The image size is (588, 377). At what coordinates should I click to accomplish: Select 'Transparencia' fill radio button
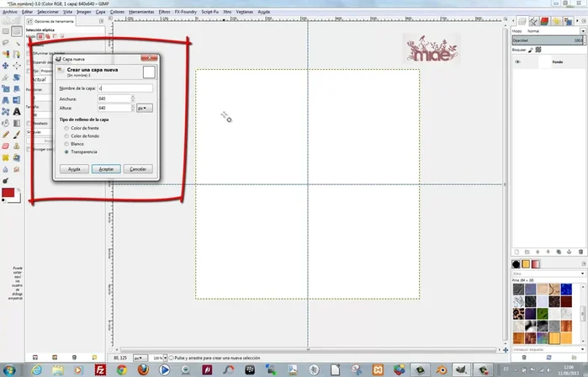coord(67,151)
